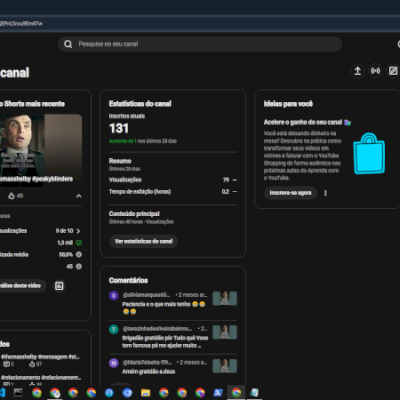The width and height of the screenshot is (400, 400).
Task: Click 'Inscreva-se agora' button
Action: (x=290, y=193)
